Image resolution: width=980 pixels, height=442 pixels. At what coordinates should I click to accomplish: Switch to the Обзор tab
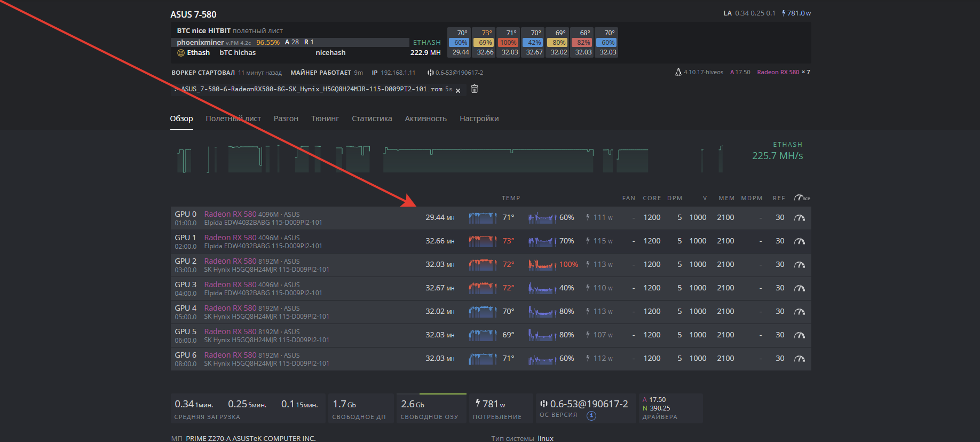[x=181, y=119]
